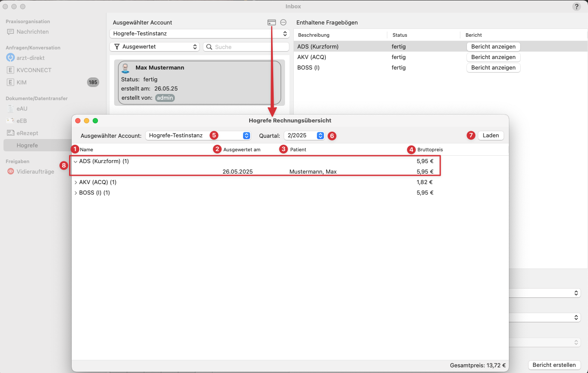Image resolution: width=588 pixels, height=373 pixels.
Task: Click the Max Mustermann avatar icon
Action: point(126,68)
